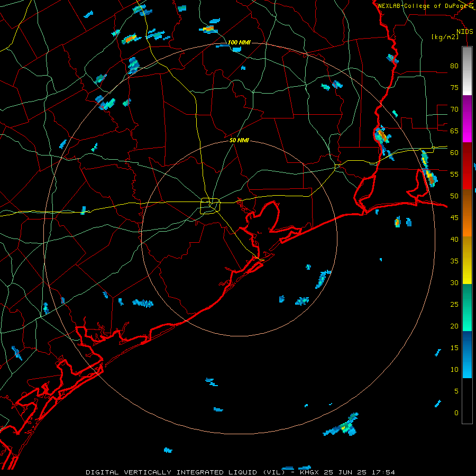Click the (VIL) abbreviation in the caption
Screen dimensions: 476x476
pyautogui.click(x=274, y=472)
